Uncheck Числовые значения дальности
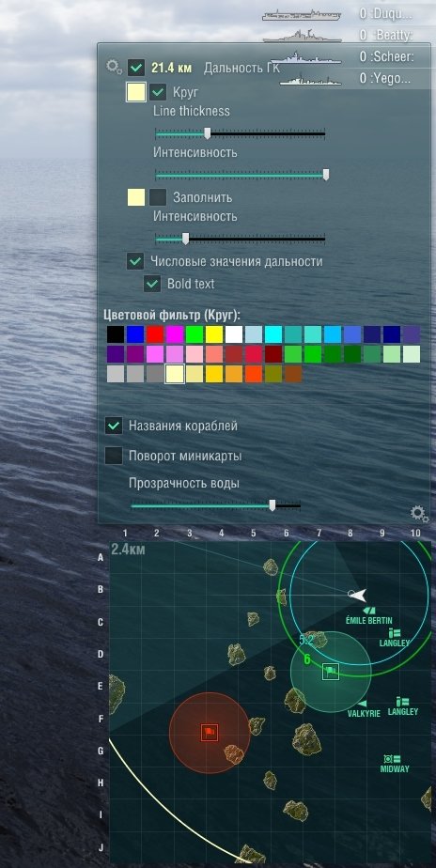436x868 pixels. tap(135, 261)
